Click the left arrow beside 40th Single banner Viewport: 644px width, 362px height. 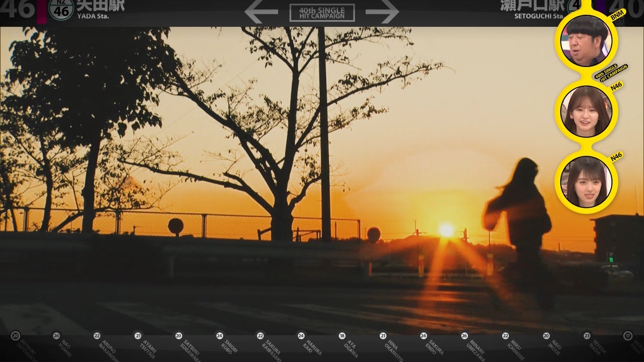261,12
